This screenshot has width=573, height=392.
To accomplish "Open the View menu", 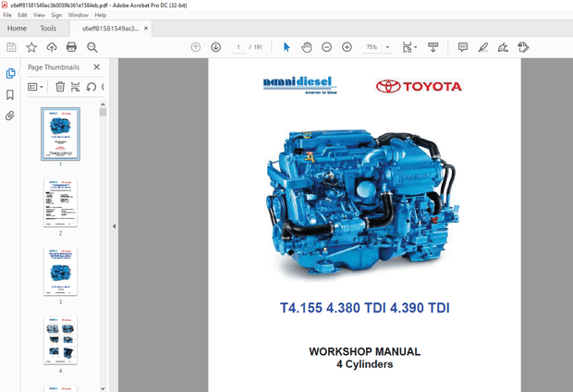I will [x=39, y=15].
